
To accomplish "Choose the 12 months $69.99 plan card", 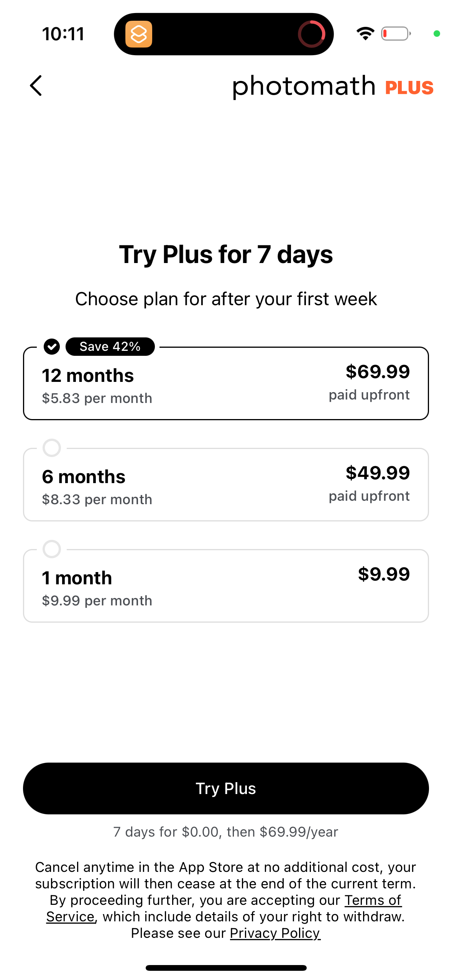I will click(x=226, y=385).
